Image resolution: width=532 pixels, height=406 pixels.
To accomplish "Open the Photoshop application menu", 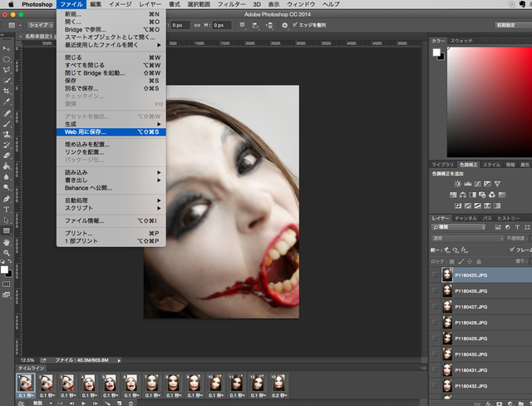I will [x=37, y=4].
